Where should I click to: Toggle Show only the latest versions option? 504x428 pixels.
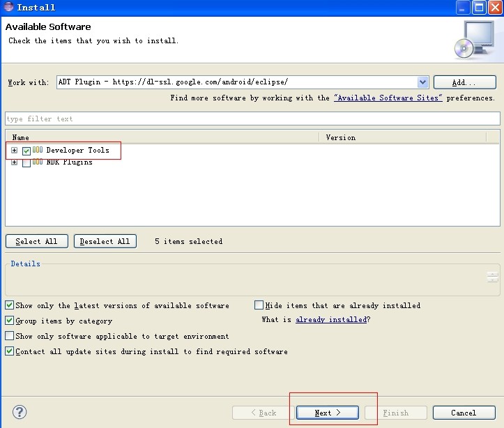click(x=9, y=305)
